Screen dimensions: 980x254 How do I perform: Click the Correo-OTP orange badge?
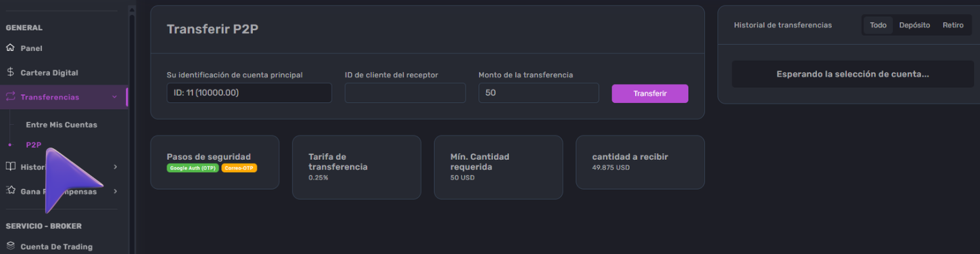[239, 168]
